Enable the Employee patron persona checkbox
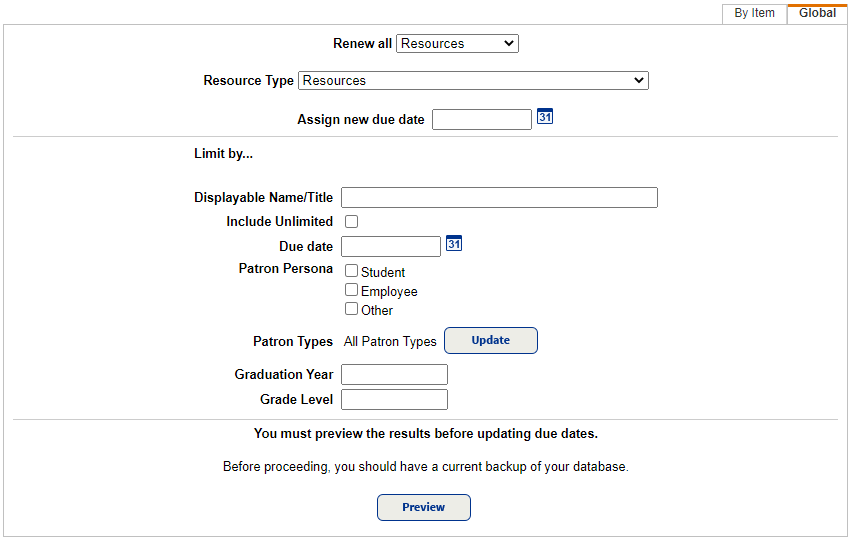Image resolution: width=851 pixels, height=540 pixels. (352, 290)
